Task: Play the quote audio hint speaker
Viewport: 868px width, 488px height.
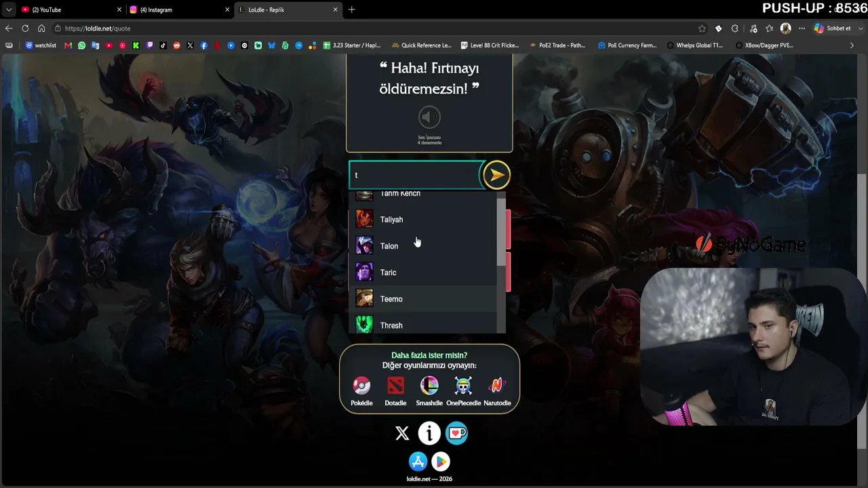Action: pos(429,117)
